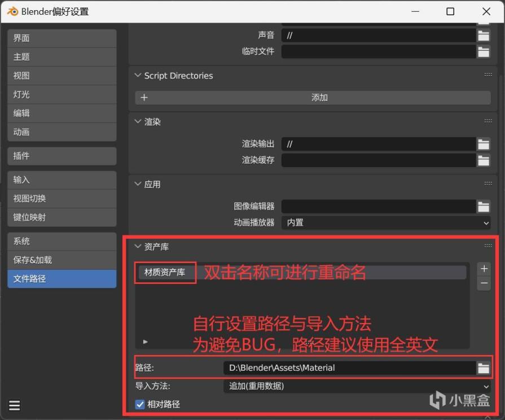Click the 临时文件 path input field
The width and height of the screenshot is (505, 420).
[379, 51]
